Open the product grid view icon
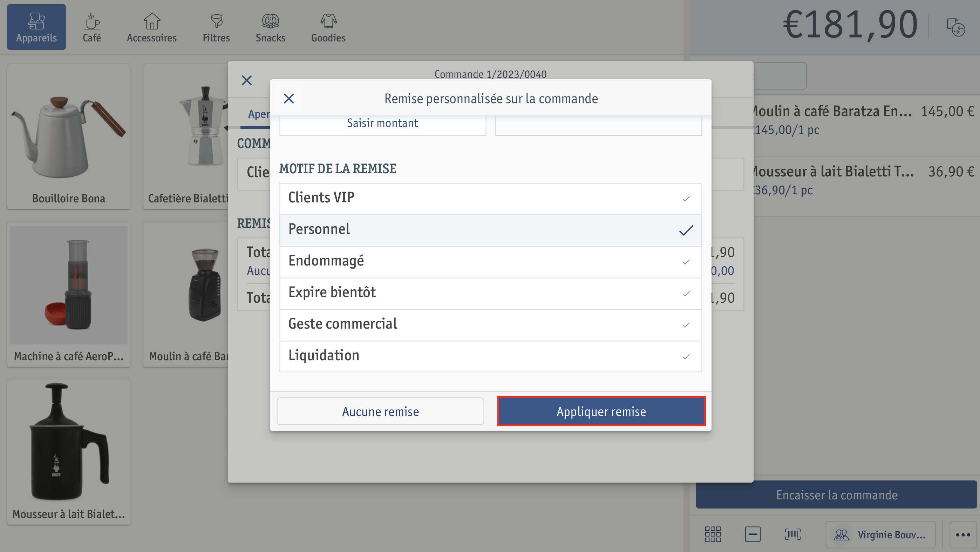The image size is (980, 552). (x=713, y=534)
